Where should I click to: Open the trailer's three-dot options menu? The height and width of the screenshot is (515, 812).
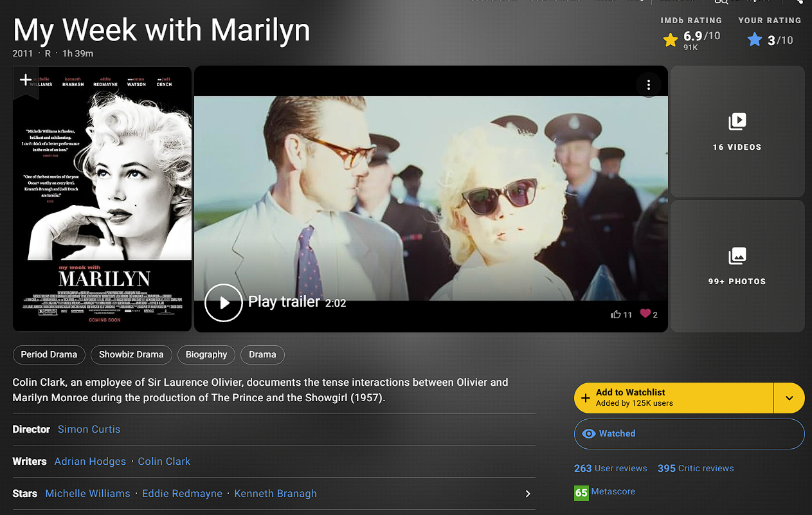(649, 85)
